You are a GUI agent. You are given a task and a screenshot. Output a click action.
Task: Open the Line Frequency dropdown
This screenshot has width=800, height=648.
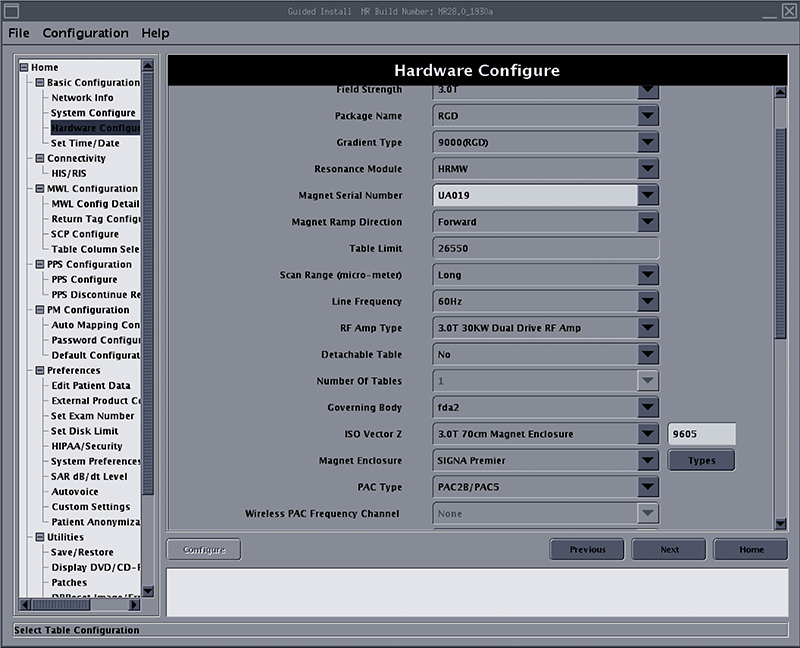[648, 301]
